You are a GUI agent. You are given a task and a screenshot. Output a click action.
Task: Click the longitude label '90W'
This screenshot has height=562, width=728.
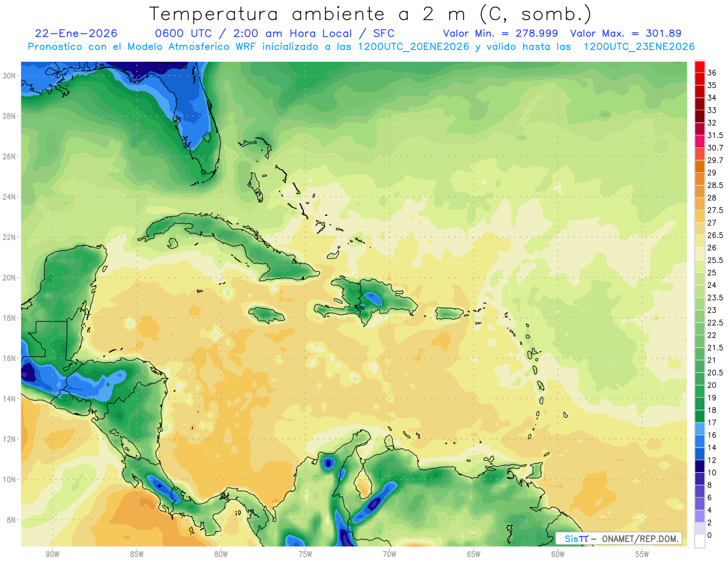[52, 554]
